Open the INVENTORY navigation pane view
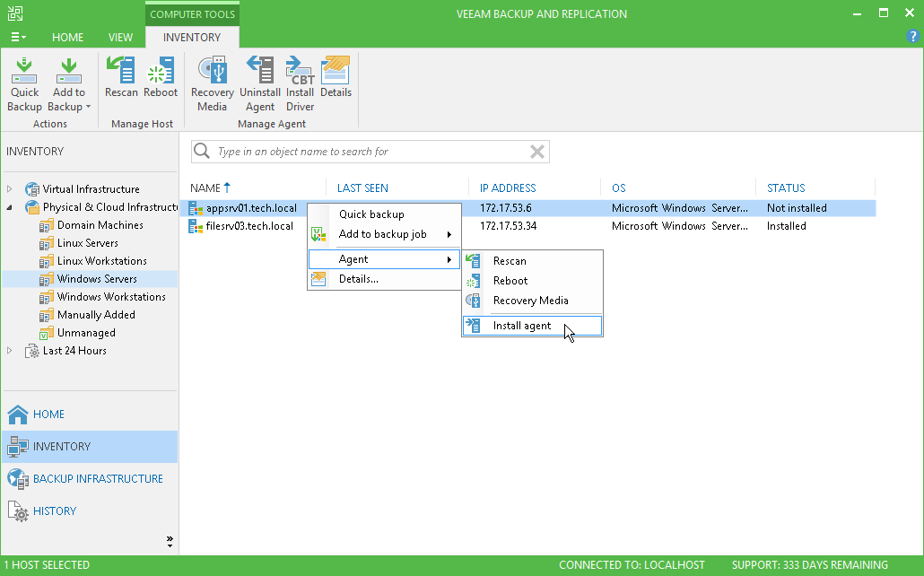Image resolution: width=924 pixels, height=576 pixels. [x=91, y=447]
